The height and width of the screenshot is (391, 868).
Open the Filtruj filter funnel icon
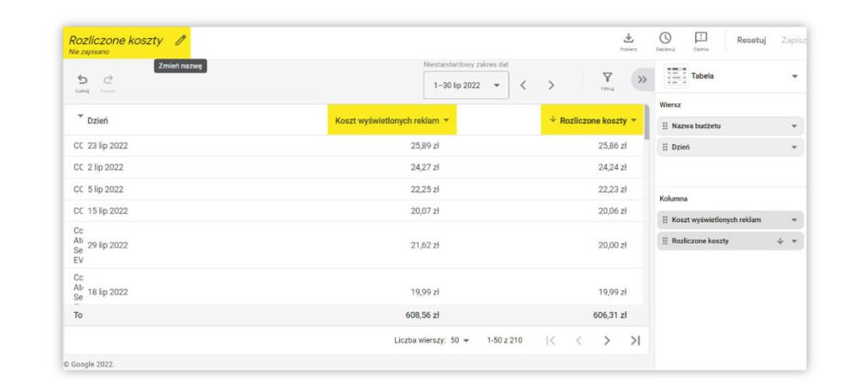pos(607,80)
